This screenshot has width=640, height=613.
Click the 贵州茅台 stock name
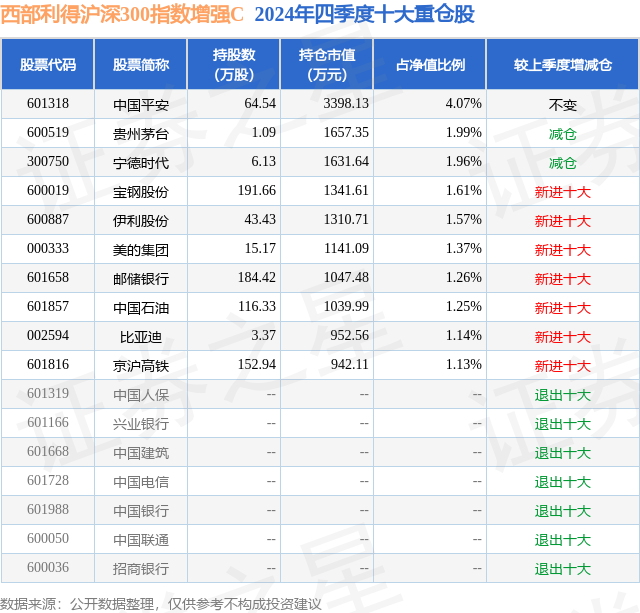pyautogui.click(x=141, y=133)
